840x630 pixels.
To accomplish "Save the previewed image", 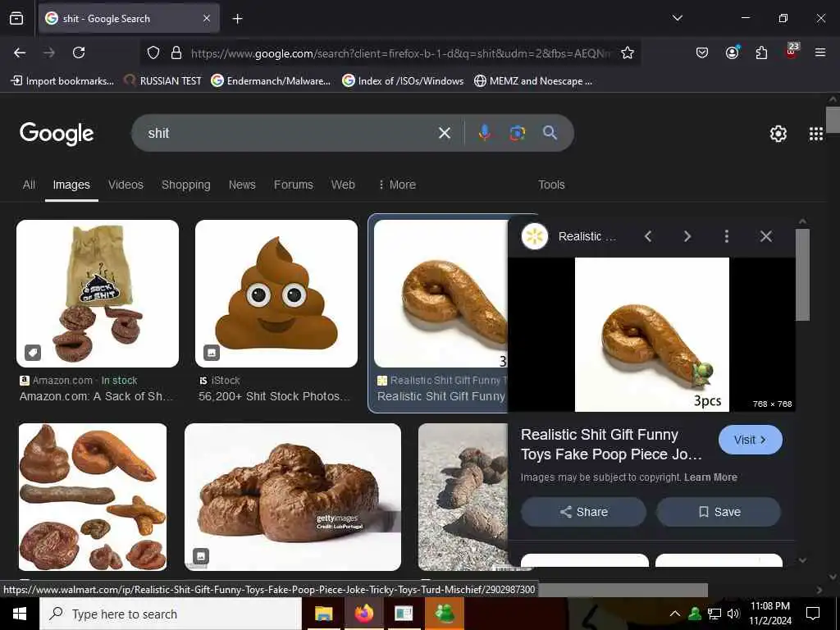I will point(719,512).
